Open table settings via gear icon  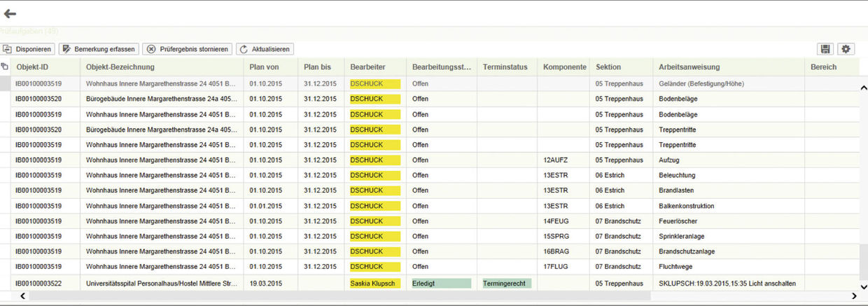pos(846,49)
